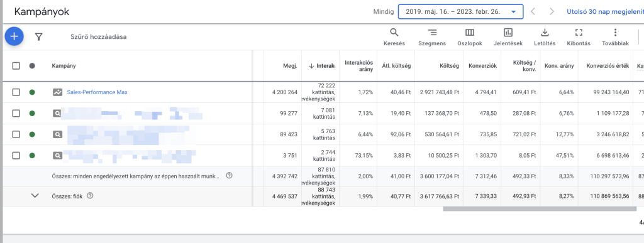644x243 pixels.
Task: Toggle the select-all header checkbox
Action: [16, 65]
